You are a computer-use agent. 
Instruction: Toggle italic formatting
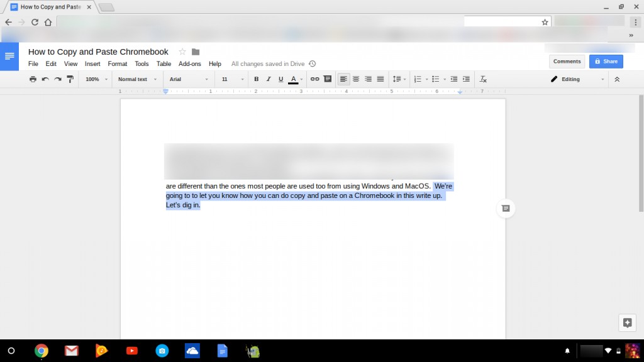[x=269, y=79]
